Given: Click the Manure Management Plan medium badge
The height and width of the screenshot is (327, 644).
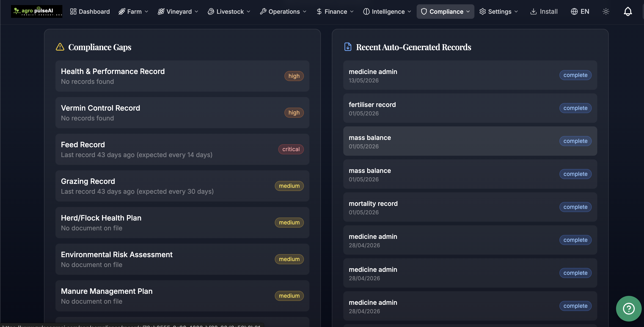Looking at the screenshot, I should 289,296.
